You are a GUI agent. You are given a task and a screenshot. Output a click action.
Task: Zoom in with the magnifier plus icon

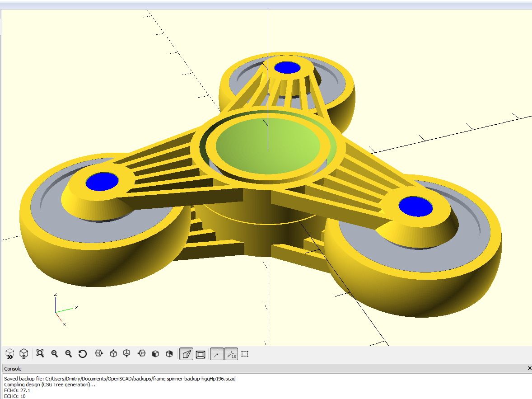[54, 354]
